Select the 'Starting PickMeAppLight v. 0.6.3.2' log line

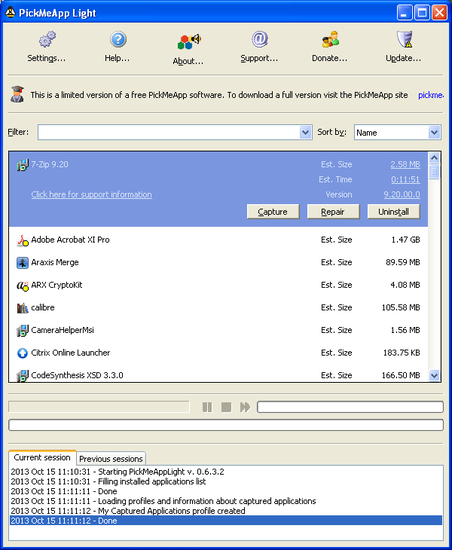(x=226, y=472)
